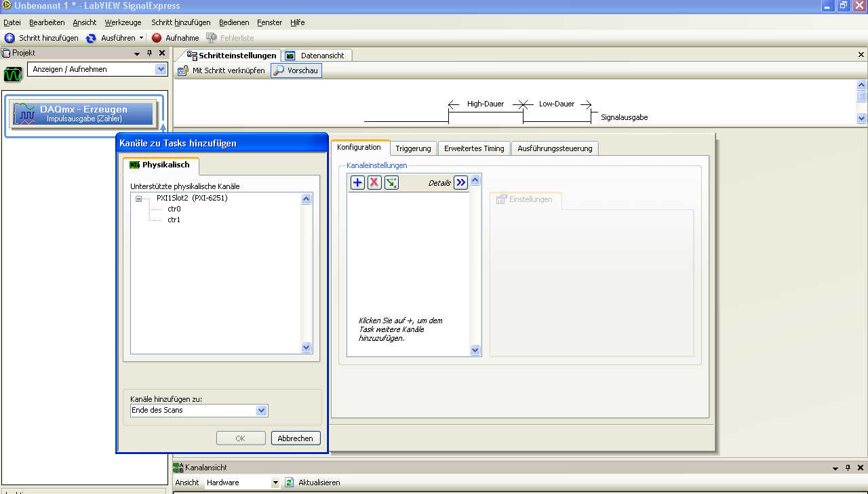This screenshot has height=494, width=868.
Task: Click channel list scroll down arrow
Action: click(x=475, y=350)
